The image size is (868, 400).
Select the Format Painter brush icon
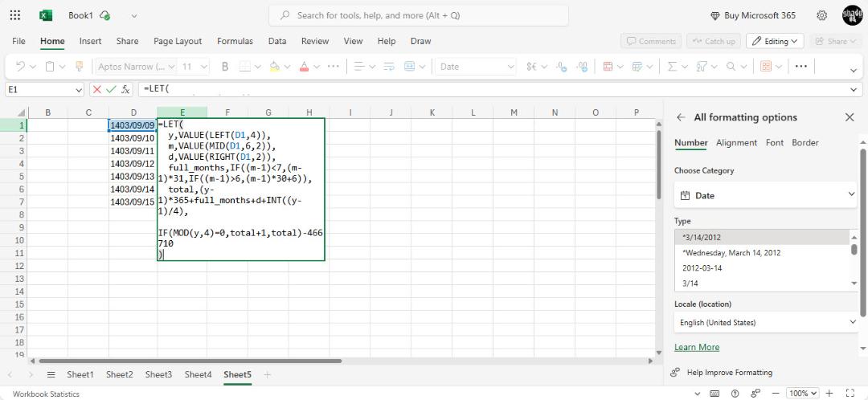click(79, 67)
